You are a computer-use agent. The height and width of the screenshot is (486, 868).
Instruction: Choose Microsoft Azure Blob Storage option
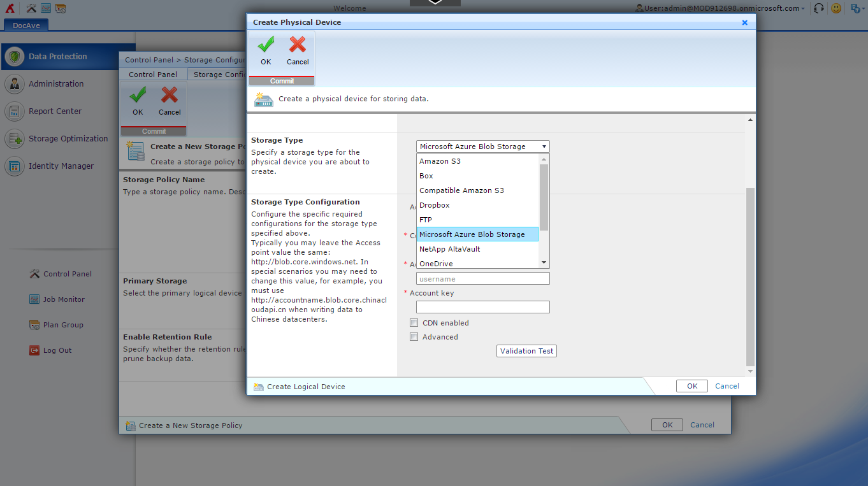(477, 234)
